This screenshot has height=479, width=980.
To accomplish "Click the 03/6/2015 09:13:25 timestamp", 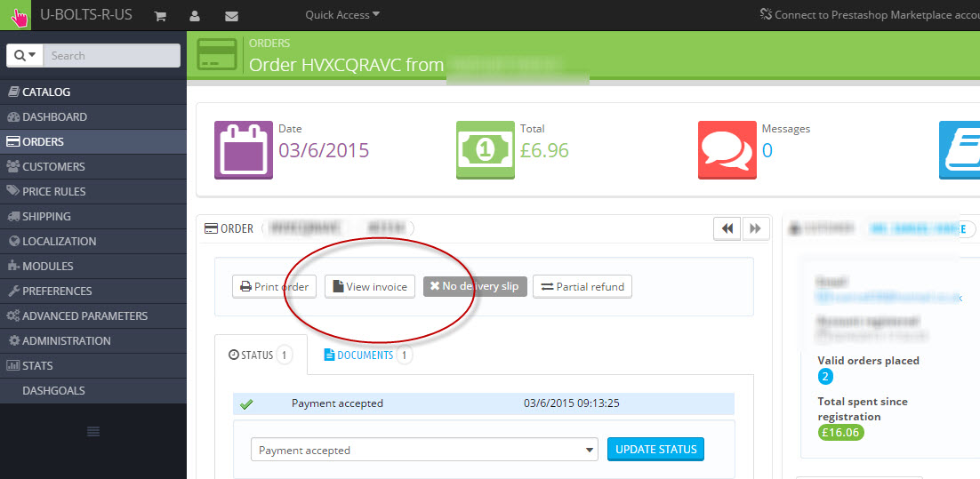I will (x=571, y=403).
